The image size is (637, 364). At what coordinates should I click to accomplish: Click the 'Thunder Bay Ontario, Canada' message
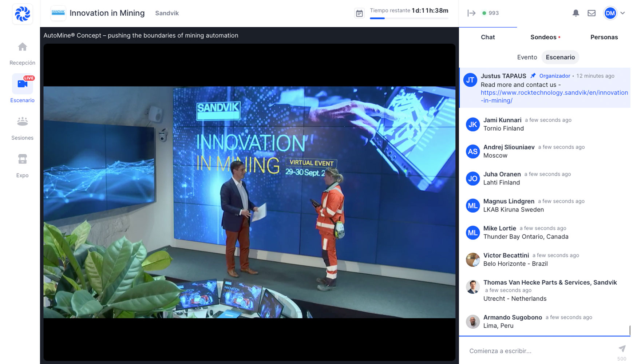coord(526,237)
